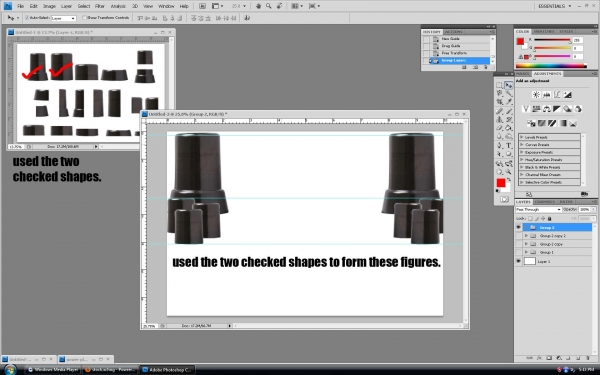Open the Filter menu

pyautogui.click(x=100, y=6)
